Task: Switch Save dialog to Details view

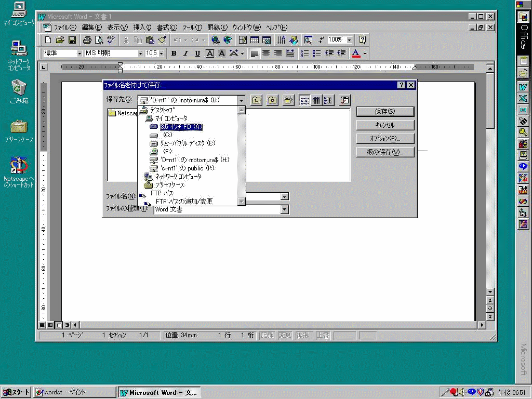Action: pyautogui.click(x=316, y=100)
